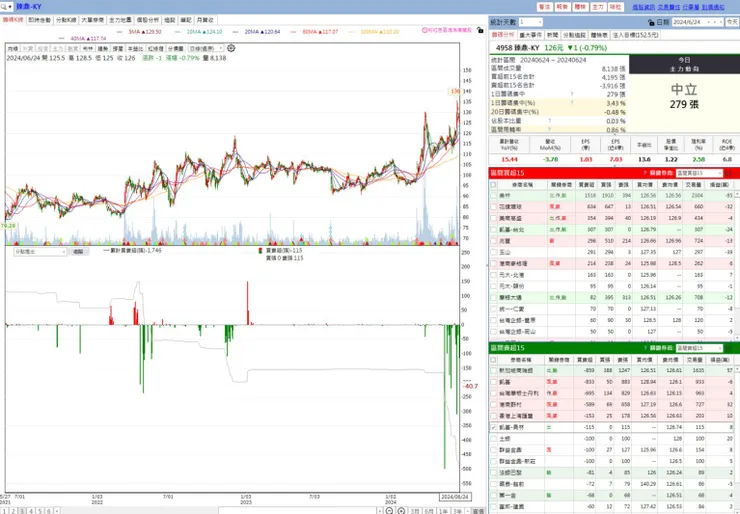Toggle the 撐壓 chart overlay button
740x514 pixels.
[x=118, y=48]
